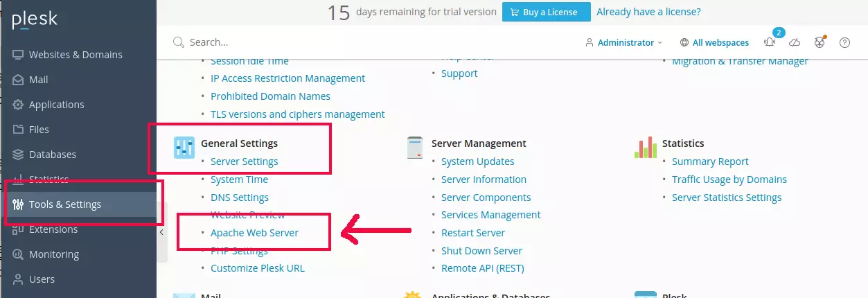The height and width of the screenshot is (298, 868).
Task: Open the Support link
Action: point(459,73)
